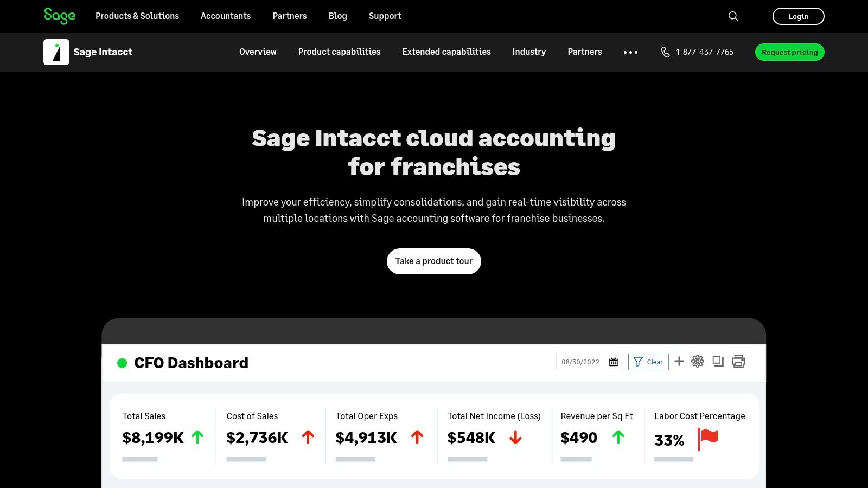Click the 33% labor cost value
The height and width of the screenshot is (488, 868).
(x=669, y=440)
